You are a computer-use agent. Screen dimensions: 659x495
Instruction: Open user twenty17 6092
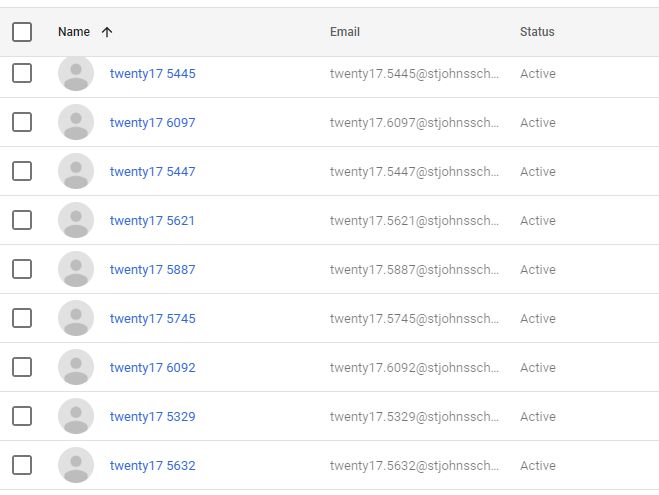[x=153, y=368]
